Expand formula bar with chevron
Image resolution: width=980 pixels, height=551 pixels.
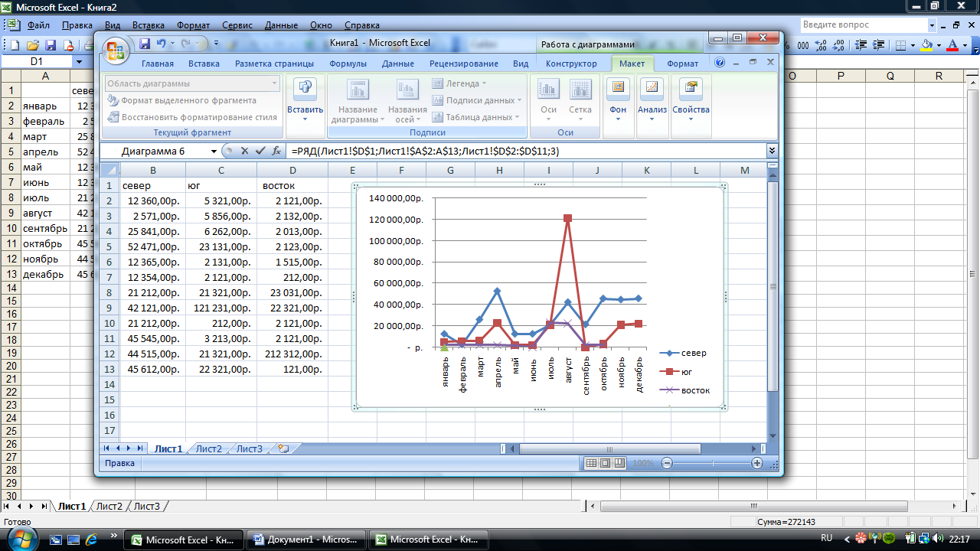[772, 152]
